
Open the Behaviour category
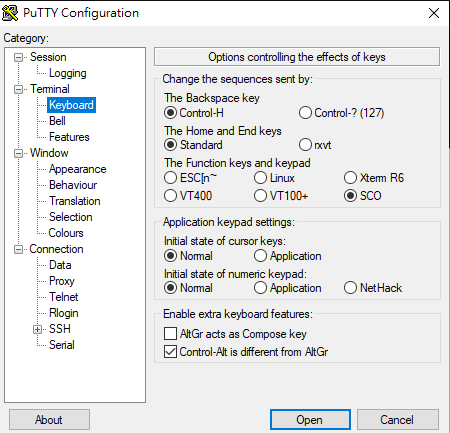pyautogui.click(x=73, y=185)
